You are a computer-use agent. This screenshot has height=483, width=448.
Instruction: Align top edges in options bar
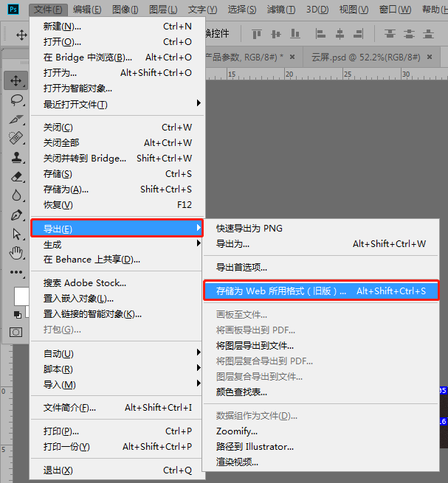click(x=257, y=34)
